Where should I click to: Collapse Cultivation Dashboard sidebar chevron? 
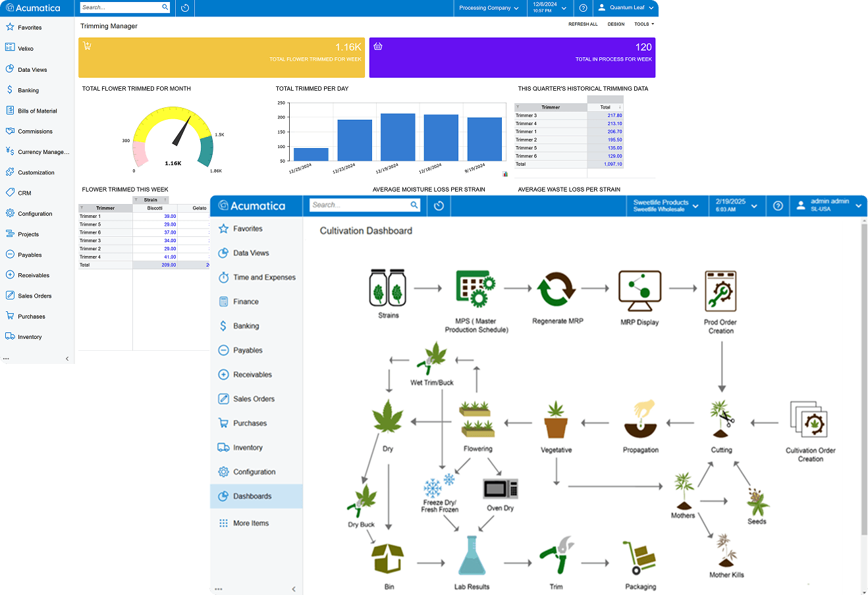tap(294, 589)
